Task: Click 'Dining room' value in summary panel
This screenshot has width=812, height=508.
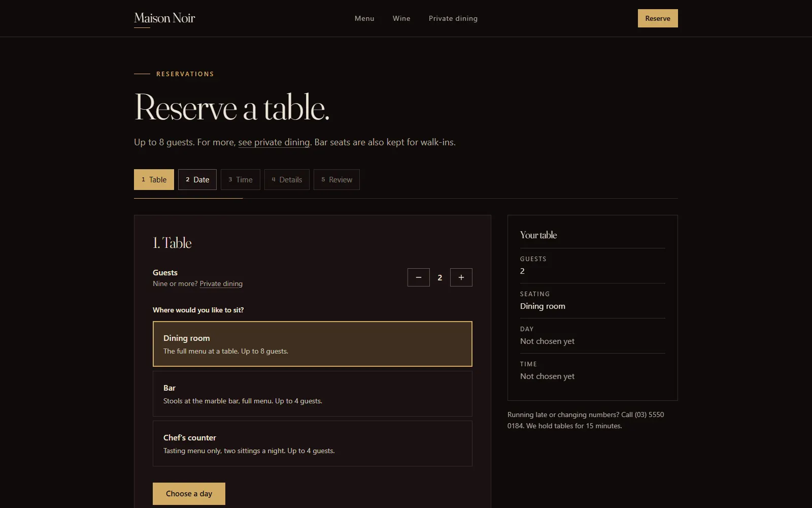Action: (543, 306)
